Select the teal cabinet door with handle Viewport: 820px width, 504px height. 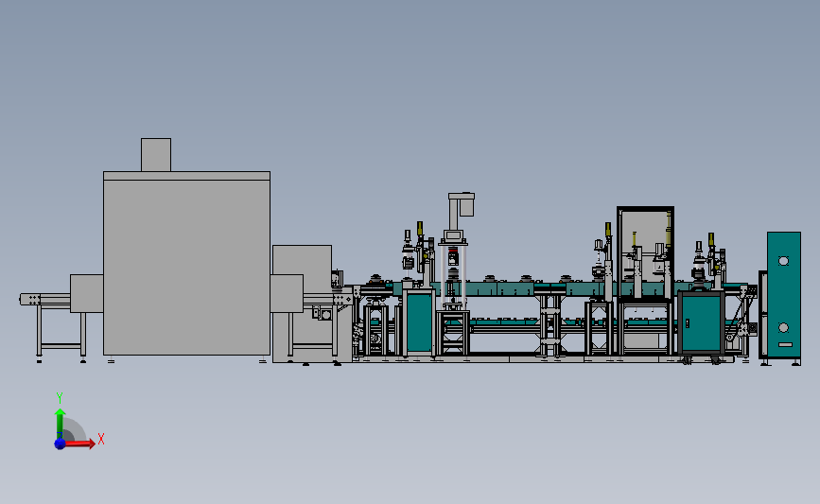tap(701, 322)
